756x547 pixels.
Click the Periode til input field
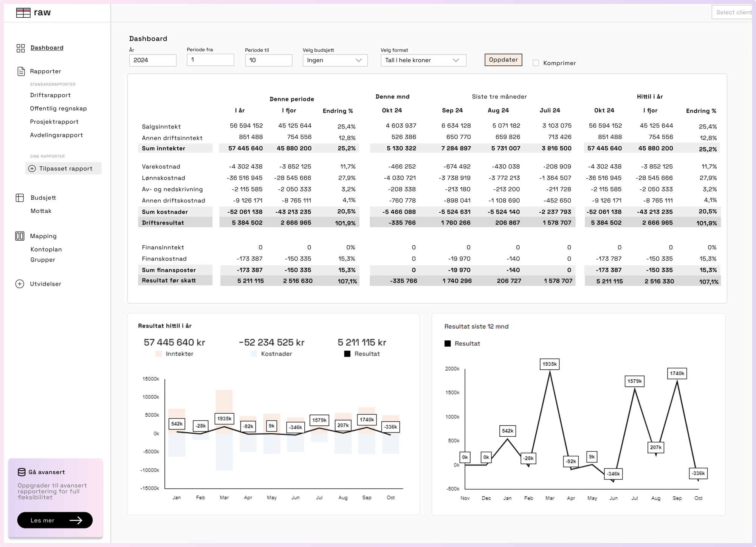click(x=268, y=60)
